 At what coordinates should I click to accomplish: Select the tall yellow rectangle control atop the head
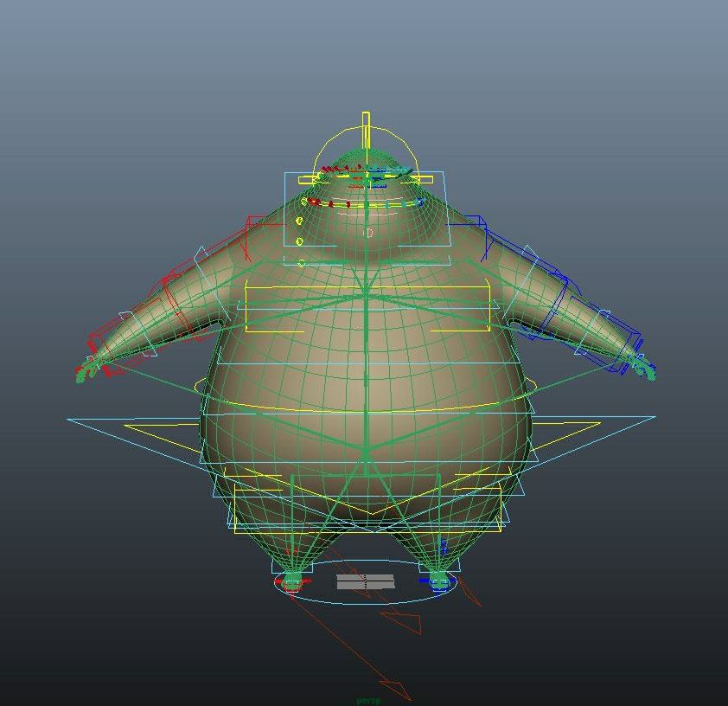coord(366,131)
